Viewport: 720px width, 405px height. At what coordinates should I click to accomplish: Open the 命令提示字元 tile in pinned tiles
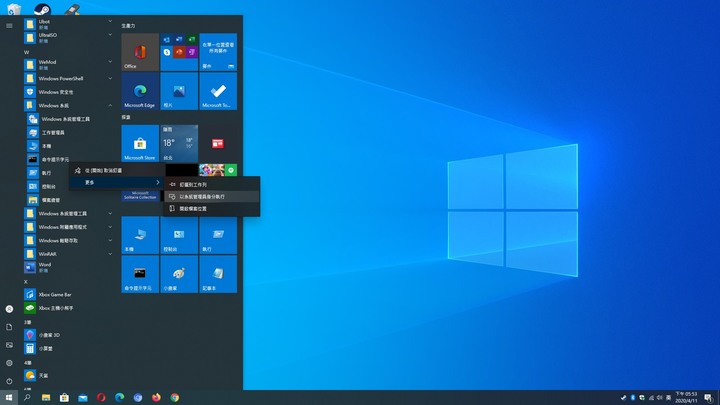point(140,274)
